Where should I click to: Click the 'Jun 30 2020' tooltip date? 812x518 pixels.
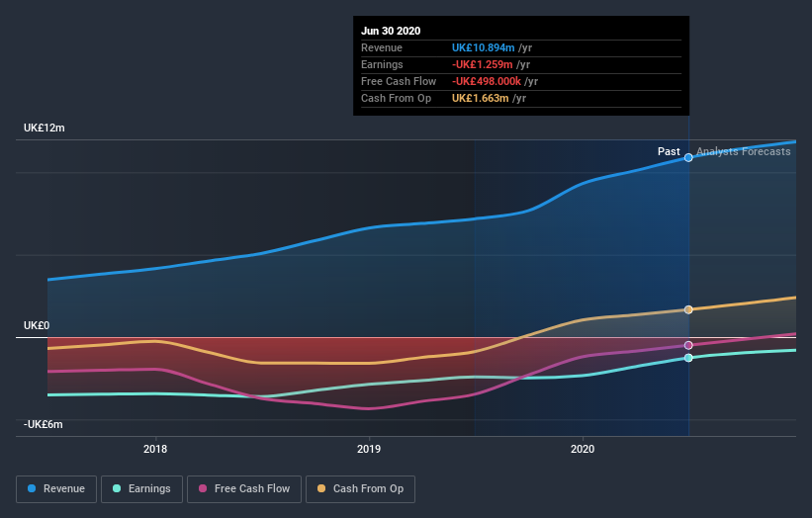(391, 31)
